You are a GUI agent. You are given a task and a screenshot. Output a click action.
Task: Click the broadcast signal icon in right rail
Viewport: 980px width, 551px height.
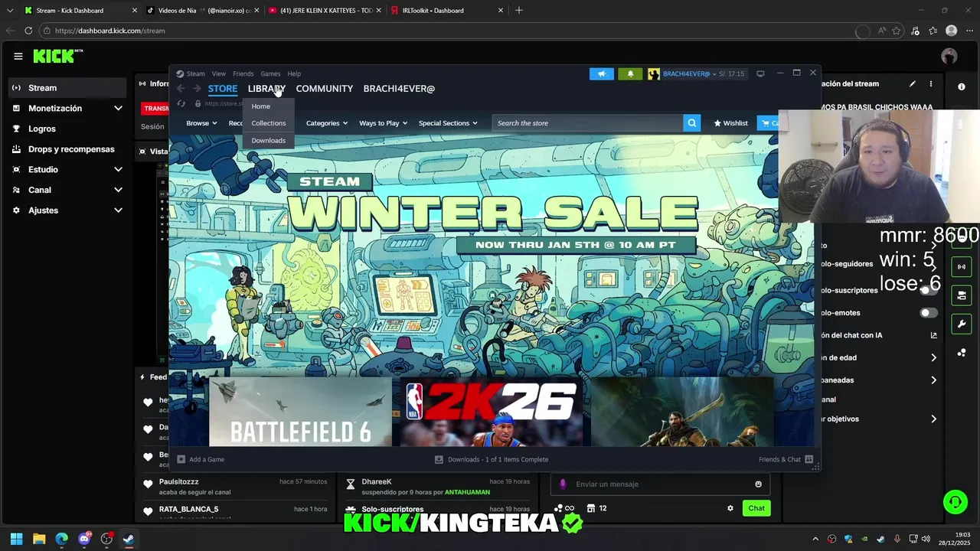coord(962,266)
